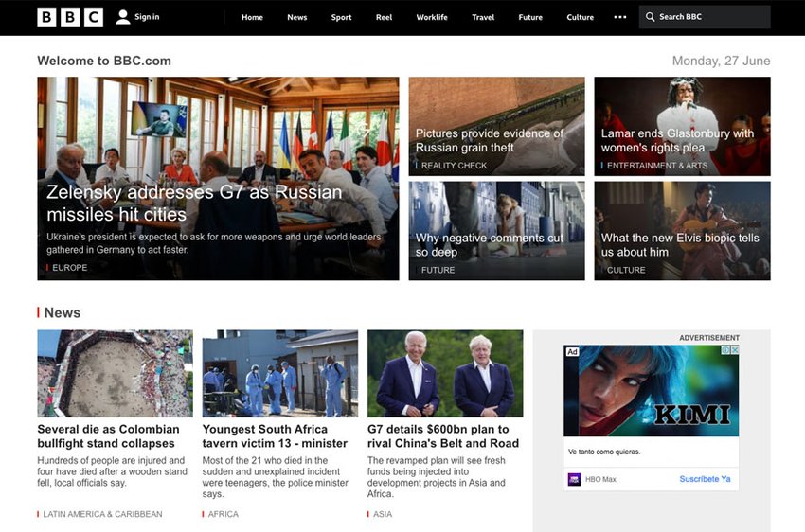
Task: Click the LATIN AMERICA & CARIBBEAN tag
Action: [102, 514]
